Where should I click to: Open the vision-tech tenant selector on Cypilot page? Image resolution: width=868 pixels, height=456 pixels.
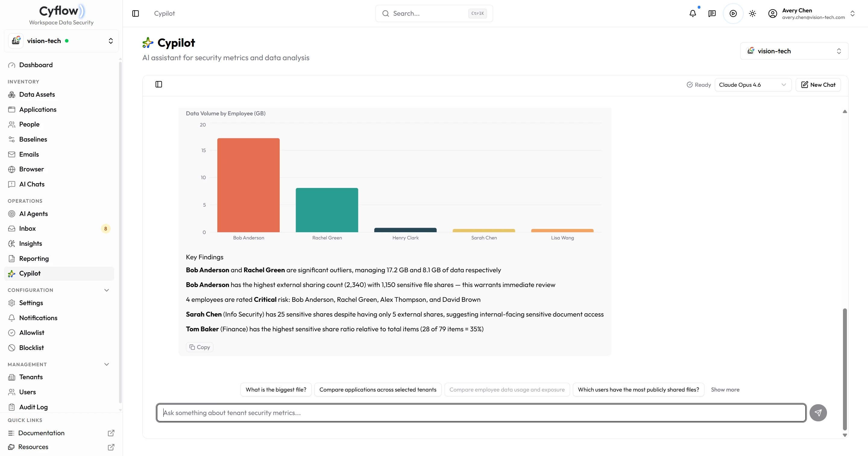[x=794, y=51]
